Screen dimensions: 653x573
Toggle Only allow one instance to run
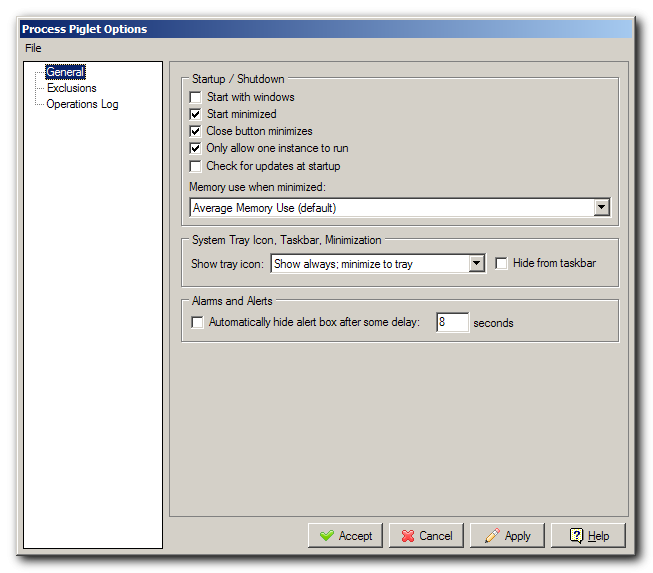(195, 148)
